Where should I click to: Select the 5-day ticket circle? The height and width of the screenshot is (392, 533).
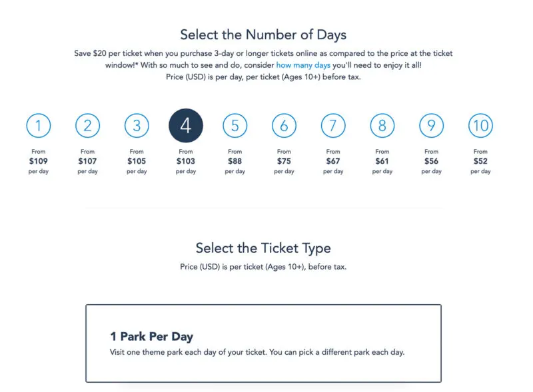pyautogui.click(x=235, y=124)
